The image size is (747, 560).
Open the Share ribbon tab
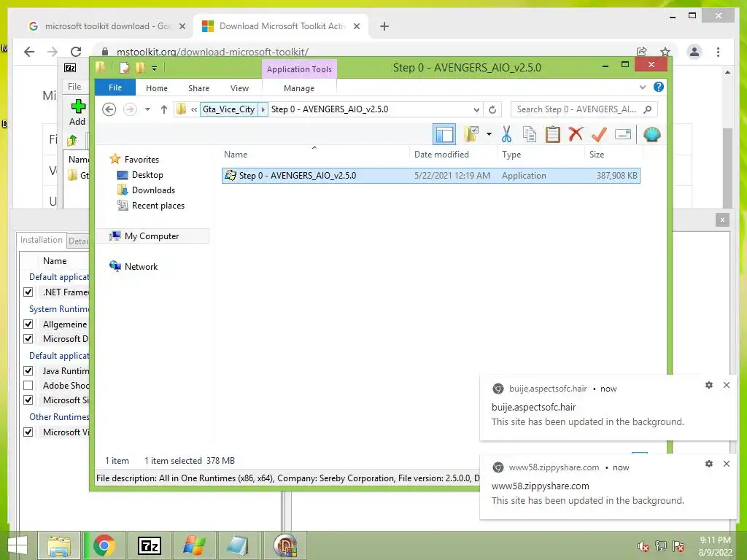[x=198, y=88]
